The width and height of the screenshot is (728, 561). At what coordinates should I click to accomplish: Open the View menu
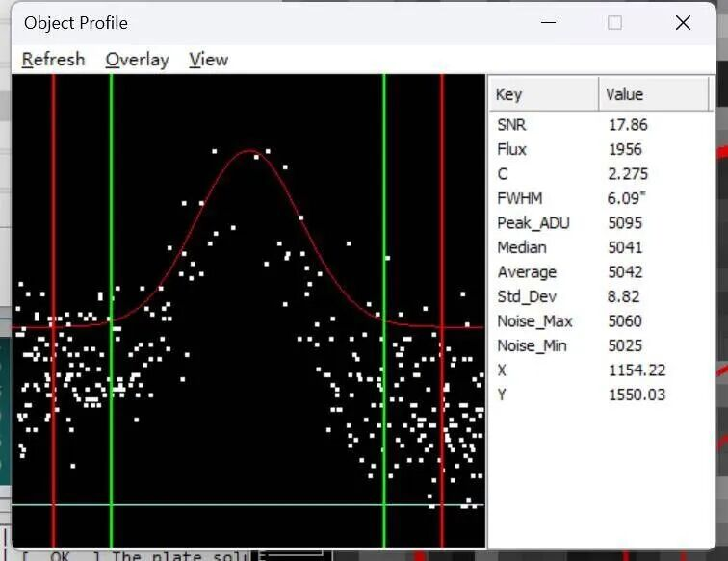(x=208, y=60)
